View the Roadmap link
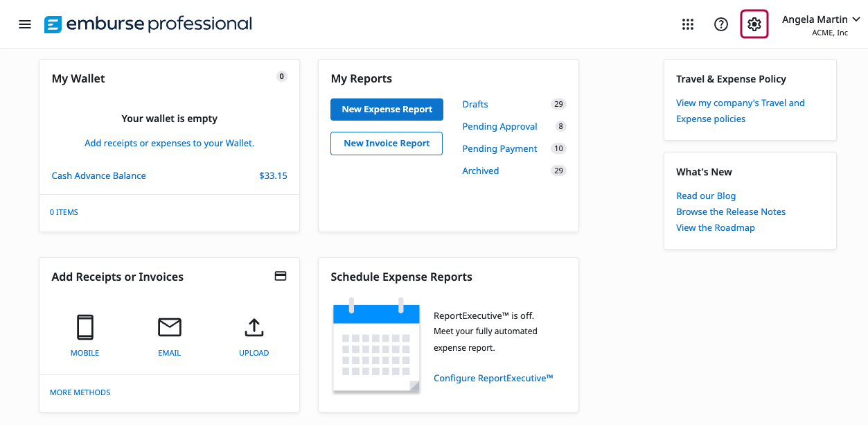 tap(716, 227)
